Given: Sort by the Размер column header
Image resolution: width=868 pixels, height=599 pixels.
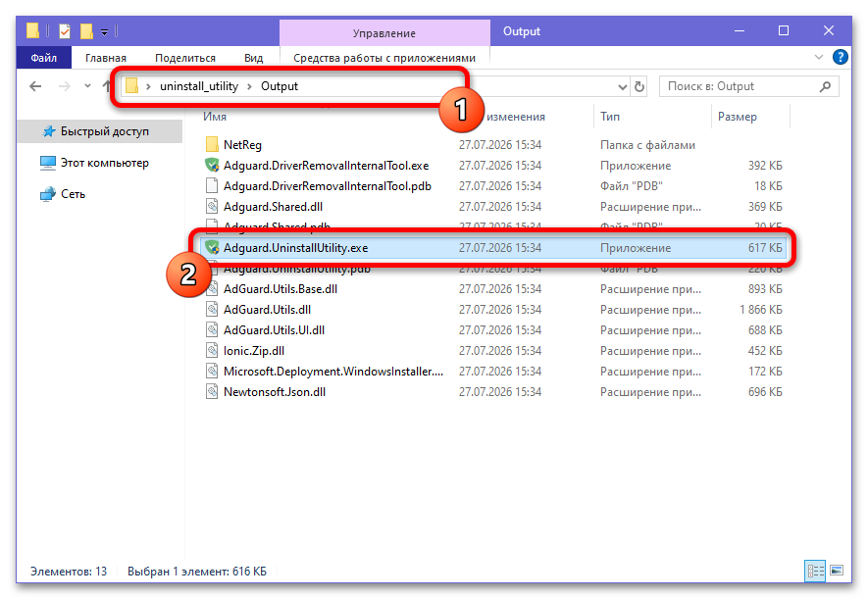Looking at the screenshot, I should pos(737,117).
